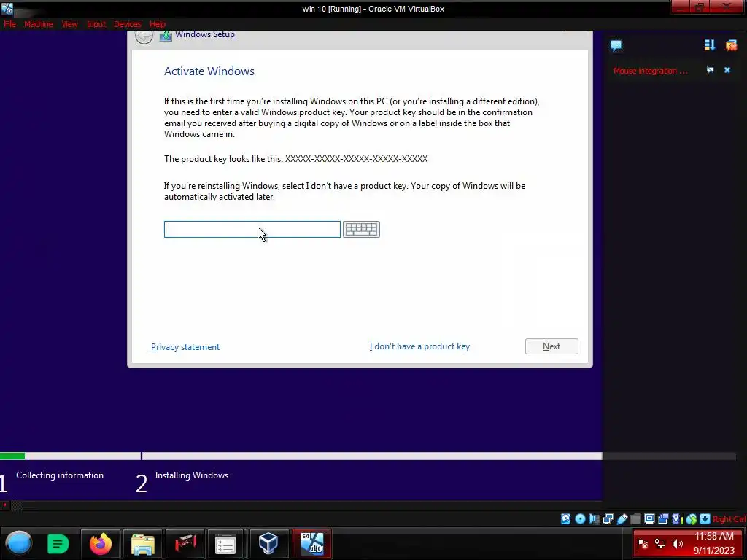
Task: Click the dismiss all notifications icon
Action: pos(731,44)
